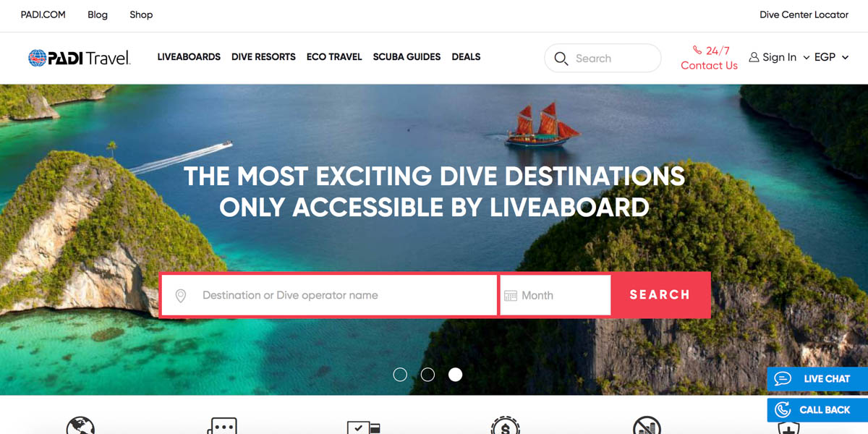Screen dimensions: 868x434
Task: Click the PADI Travel globe logo
Action: [x=37, y=58]
